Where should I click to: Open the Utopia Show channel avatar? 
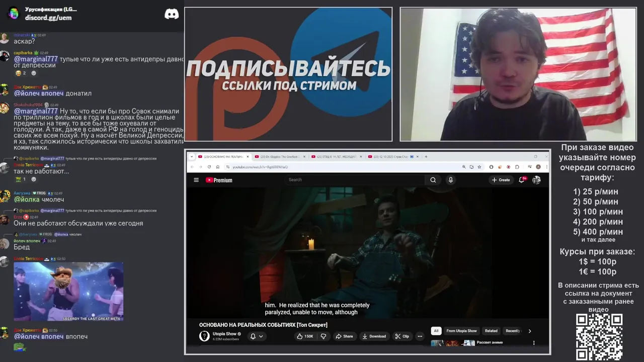(204, 336)
